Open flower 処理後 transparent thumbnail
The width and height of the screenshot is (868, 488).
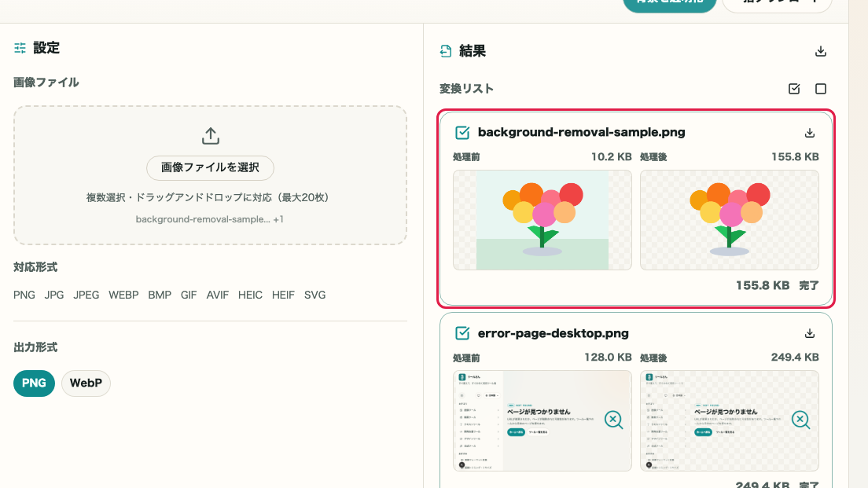729,220
